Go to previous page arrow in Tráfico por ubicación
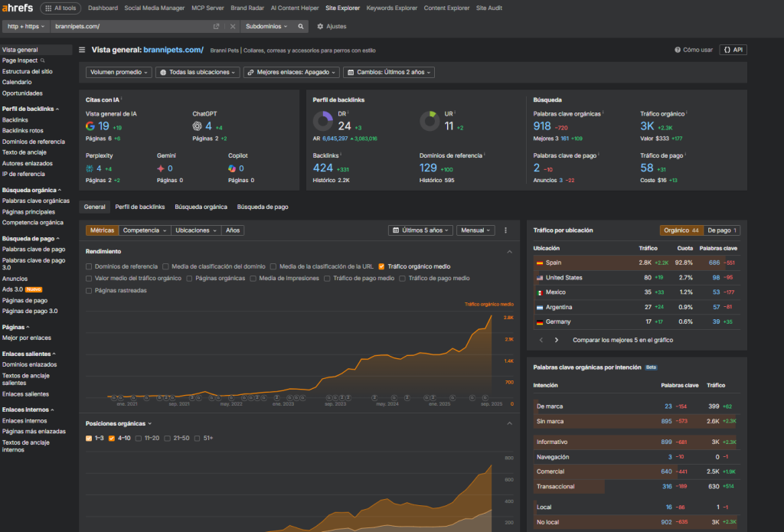The image size is (784, 532). click(x=541, y=340)
